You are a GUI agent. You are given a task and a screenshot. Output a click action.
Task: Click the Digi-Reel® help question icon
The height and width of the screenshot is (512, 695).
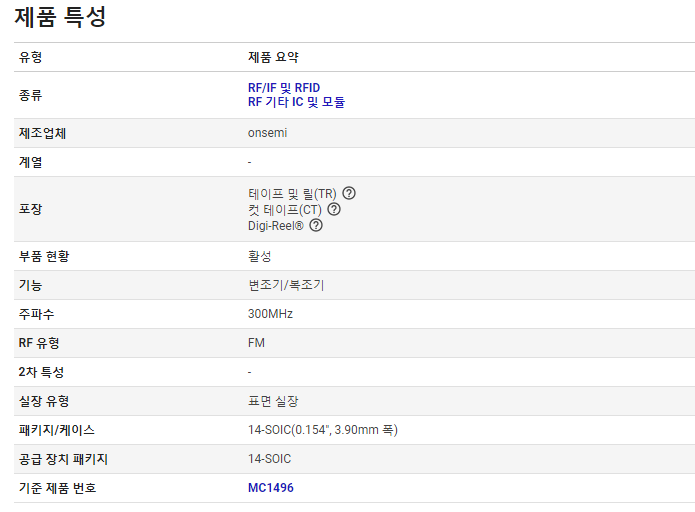click(316, 225)
